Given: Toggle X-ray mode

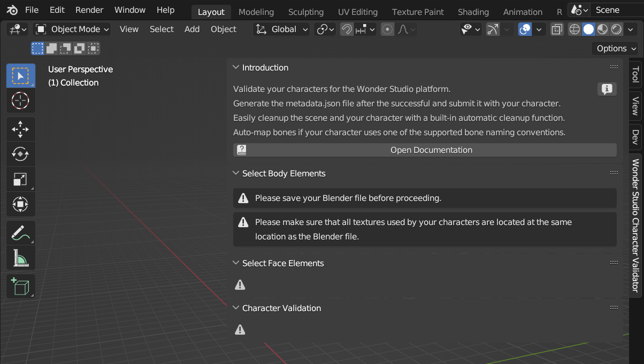Looking at the screenshot, I should click(x=557, y=29).
